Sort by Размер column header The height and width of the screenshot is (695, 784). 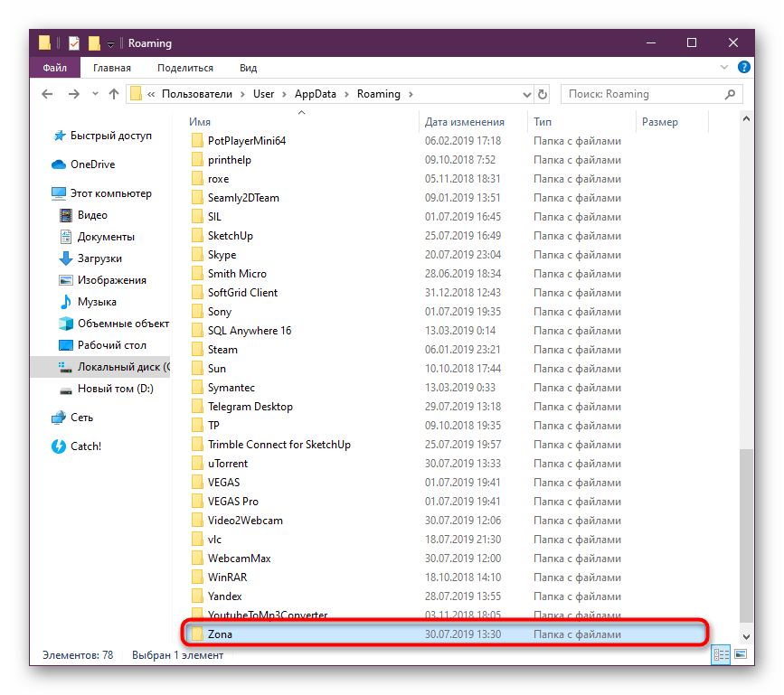click(x=660, y=122)
